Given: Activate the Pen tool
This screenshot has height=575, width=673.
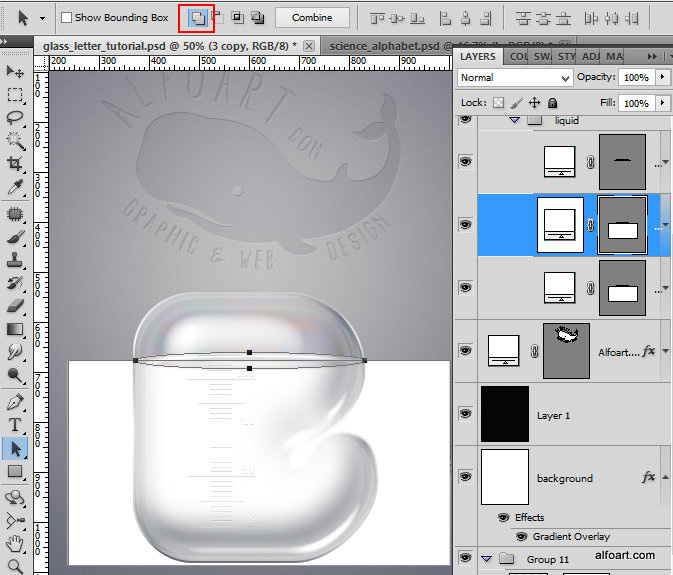Looking at the screenshot, I should tap(15, 402).
